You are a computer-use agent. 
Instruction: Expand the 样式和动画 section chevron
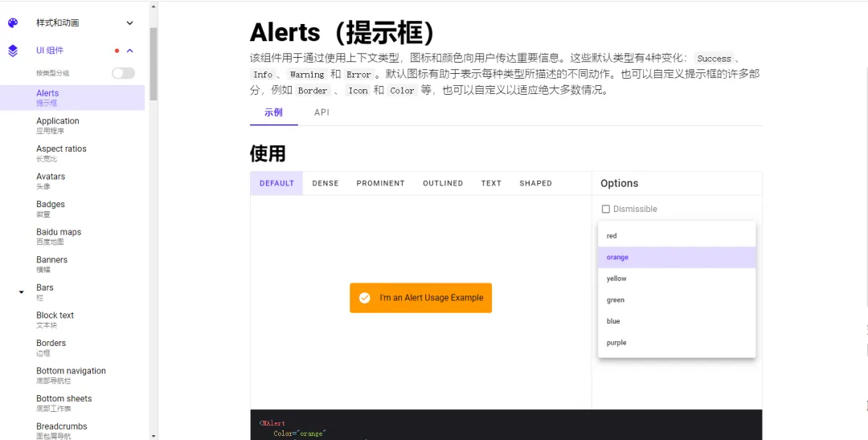point(130,23)
